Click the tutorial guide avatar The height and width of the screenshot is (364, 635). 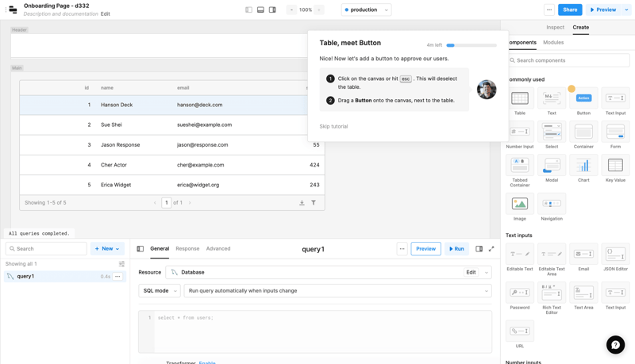pos(487,90)
